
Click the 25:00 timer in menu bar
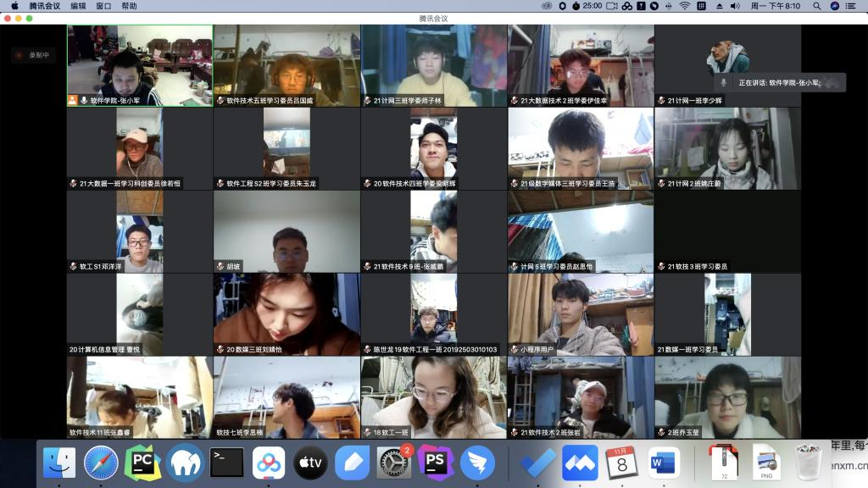(587, 6)
